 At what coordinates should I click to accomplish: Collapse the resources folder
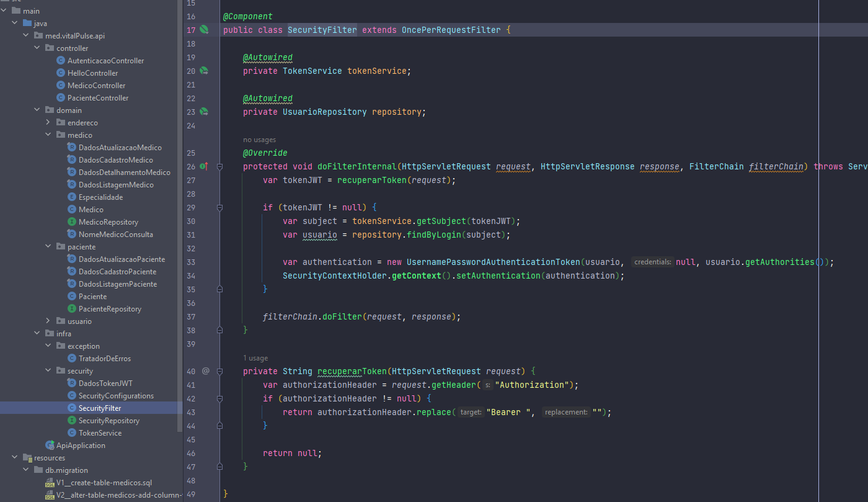coord(14,458)
